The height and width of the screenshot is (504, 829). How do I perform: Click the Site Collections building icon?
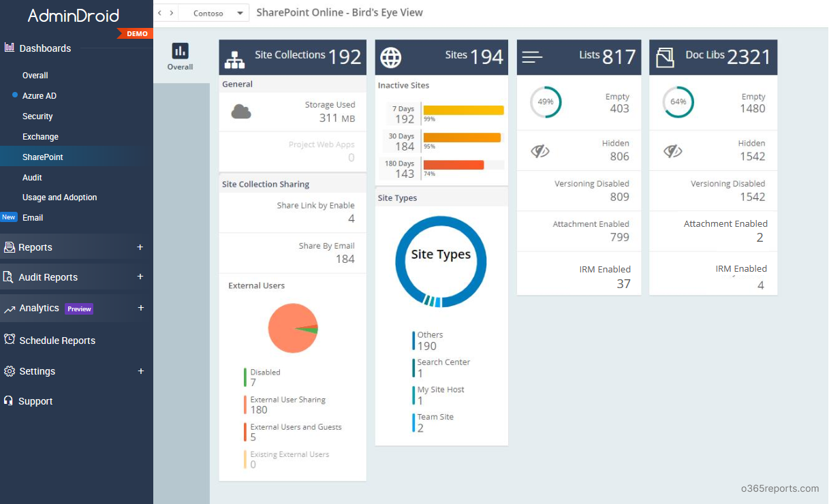pyautogui.click(x=235, y=59)
